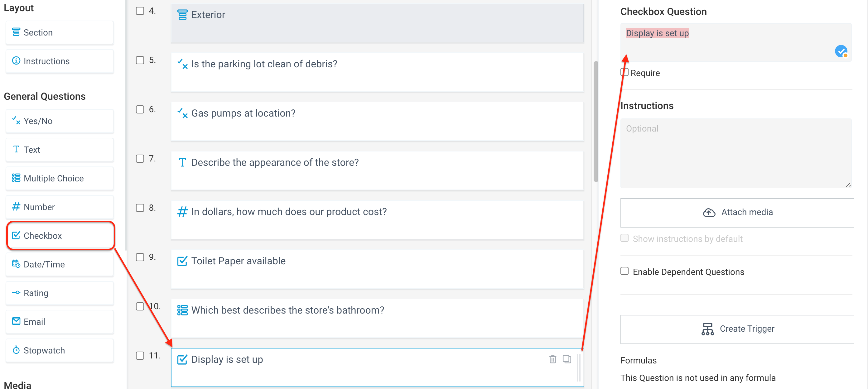The height and width of the screenshot is (389, 868).
Task: Select checkbox next to question 9
Action: tap(140, 257)
